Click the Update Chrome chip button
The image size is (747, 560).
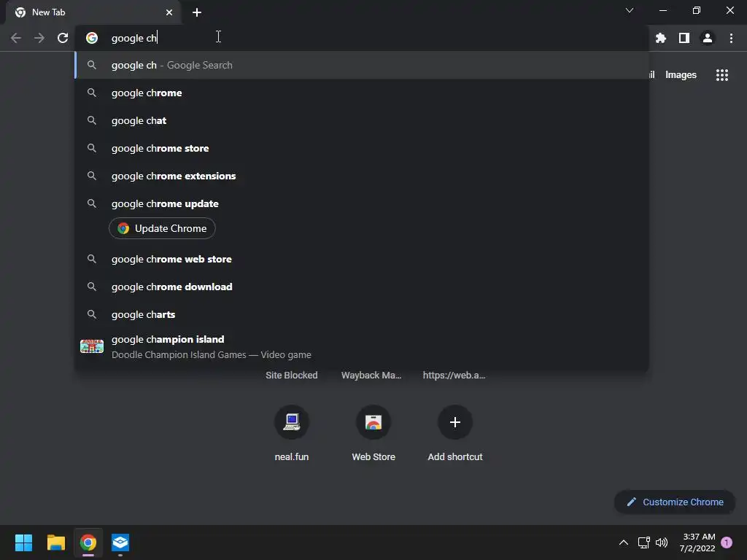pos(162,228)
